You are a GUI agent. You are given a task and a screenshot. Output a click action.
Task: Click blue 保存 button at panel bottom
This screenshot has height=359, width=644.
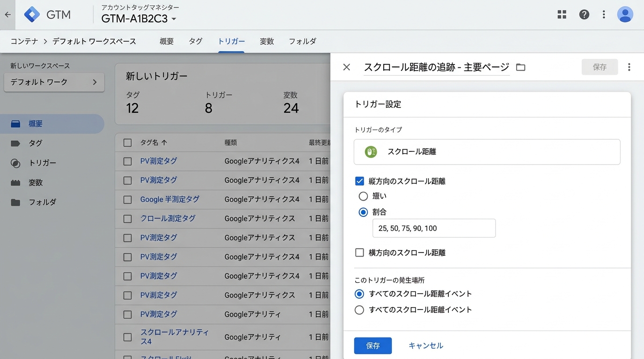tap(373, 346)
